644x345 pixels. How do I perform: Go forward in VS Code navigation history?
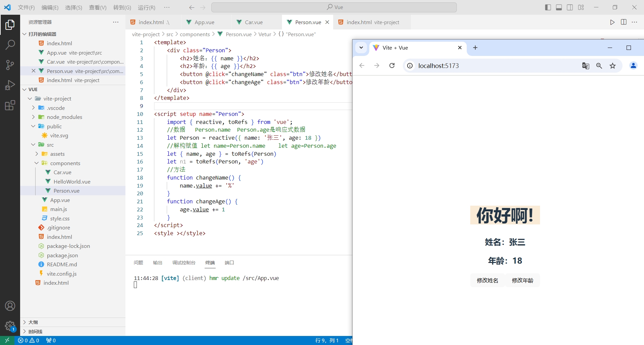[203, 7]
